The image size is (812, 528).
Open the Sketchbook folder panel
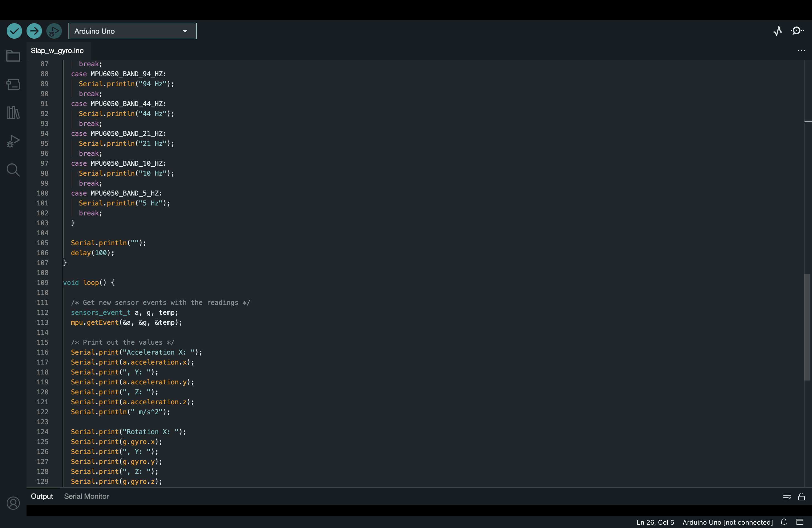pyautogui.click(x=13, y=56)
